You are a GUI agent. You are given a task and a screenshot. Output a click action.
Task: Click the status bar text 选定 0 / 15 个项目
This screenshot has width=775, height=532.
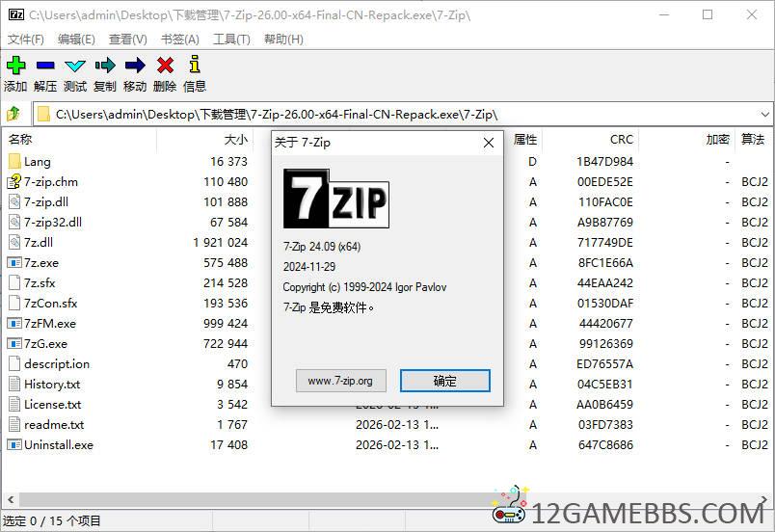pyautogui.click(x=51, y=520)
